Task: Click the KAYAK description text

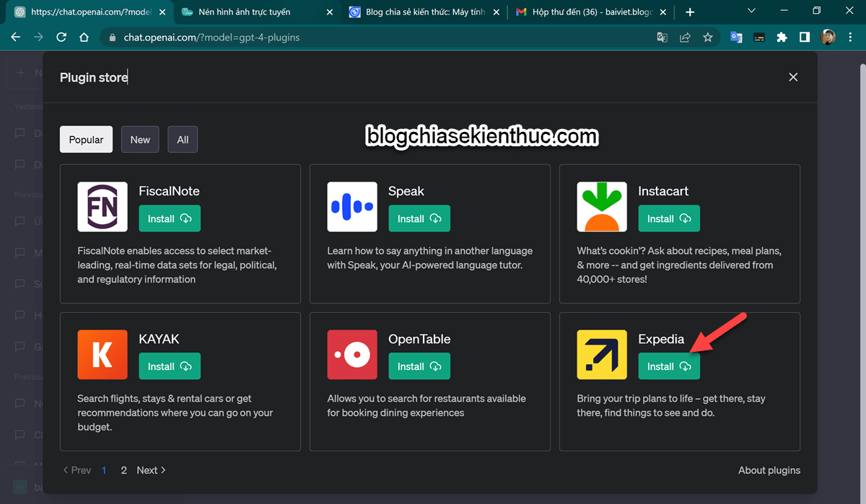Action: [175, 412]
